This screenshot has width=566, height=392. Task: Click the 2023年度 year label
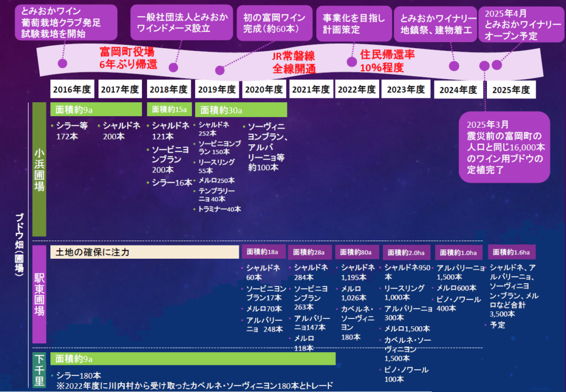tap(406, 89)
